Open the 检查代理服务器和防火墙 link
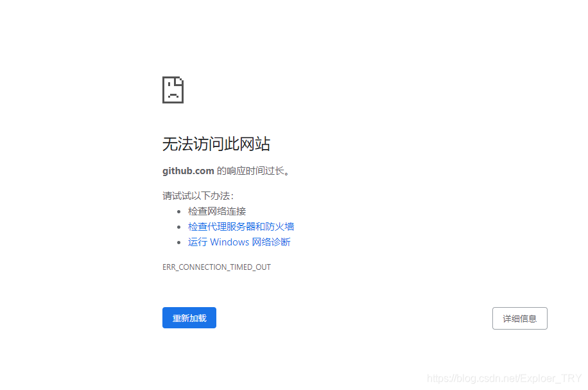Viewport: 588px width, 390px height. point(240,226)
